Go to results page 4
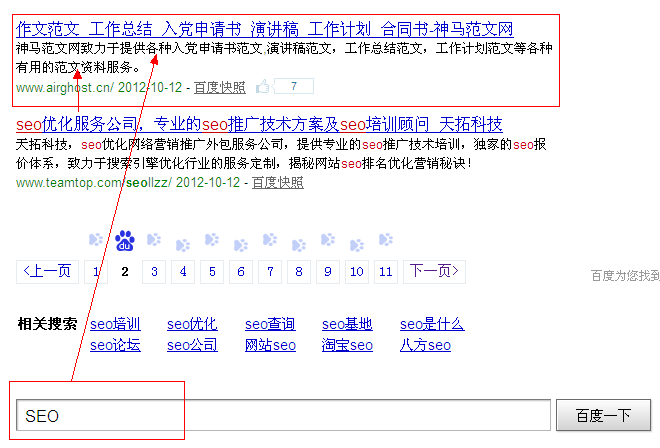 (182, 271)
